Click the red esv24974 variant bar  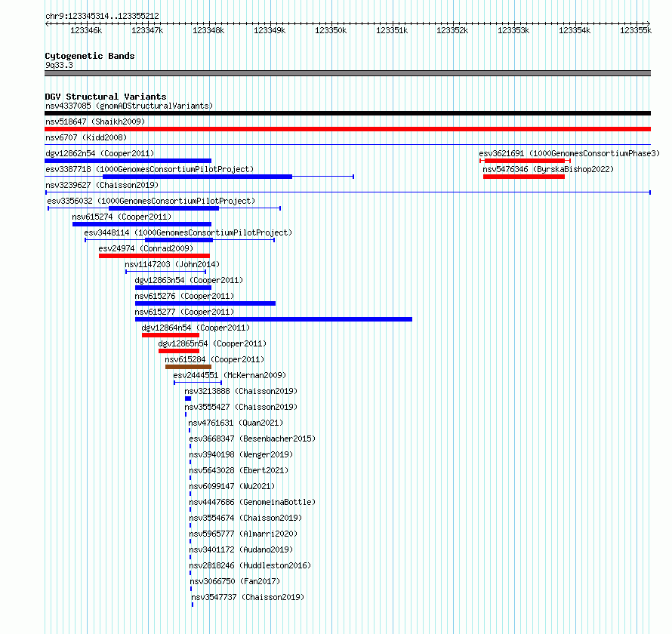(154, 256)
